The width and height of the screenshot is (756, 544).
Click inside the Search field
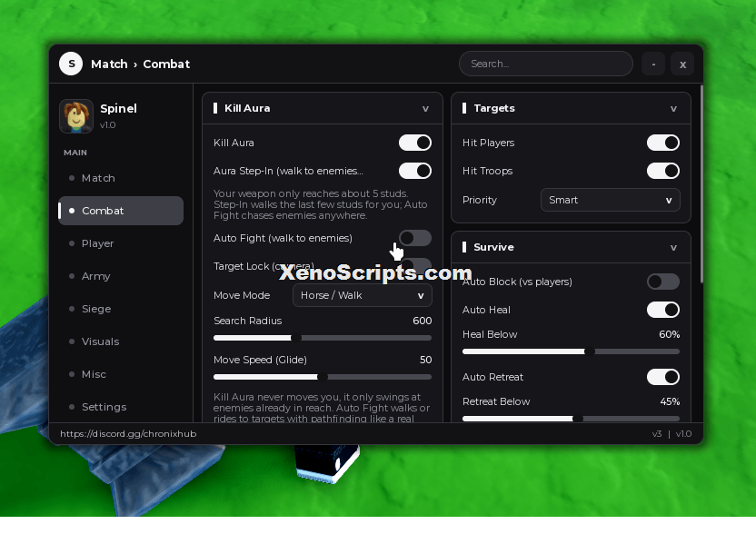(546, 64)
